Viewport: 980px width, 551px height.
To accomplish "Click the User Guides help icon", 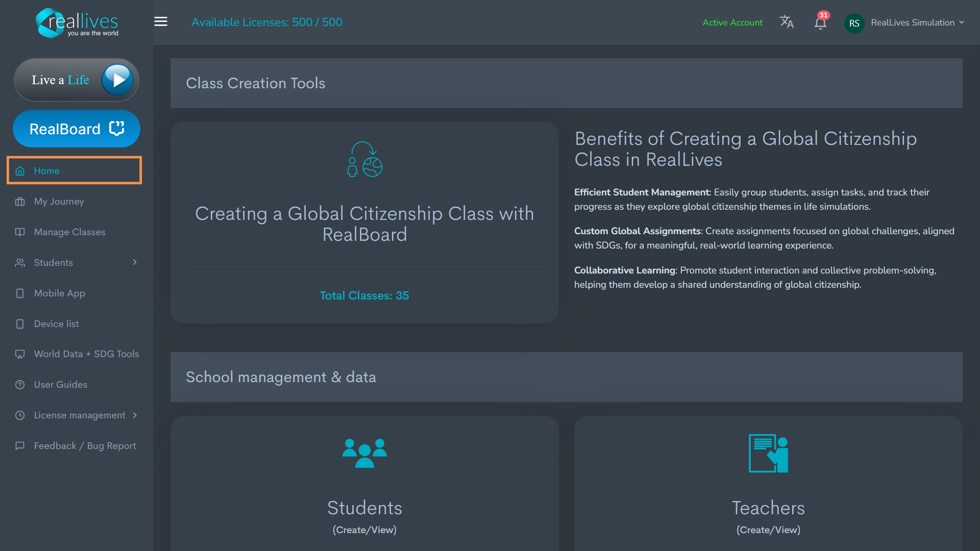I will (20, 385).
